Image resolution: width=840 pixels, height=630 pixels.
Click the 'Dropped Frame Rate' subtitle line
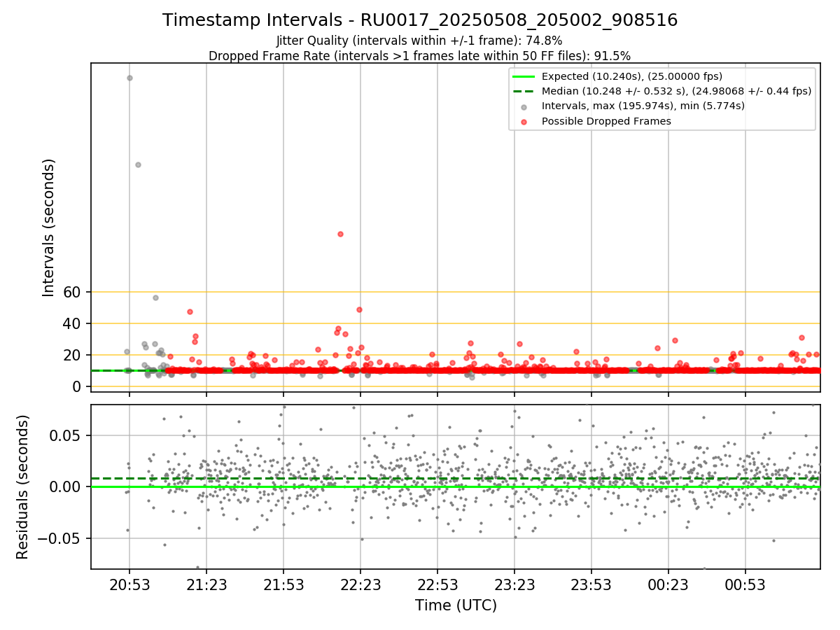click(419, 56)
